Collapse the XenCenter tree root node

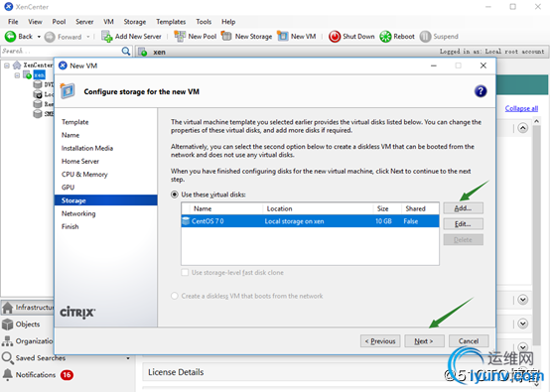(x=7, y=65)
